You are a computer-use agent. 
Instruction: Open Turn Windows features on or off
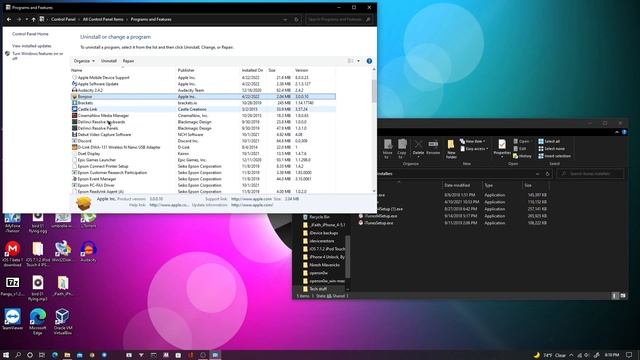[38, 56]
